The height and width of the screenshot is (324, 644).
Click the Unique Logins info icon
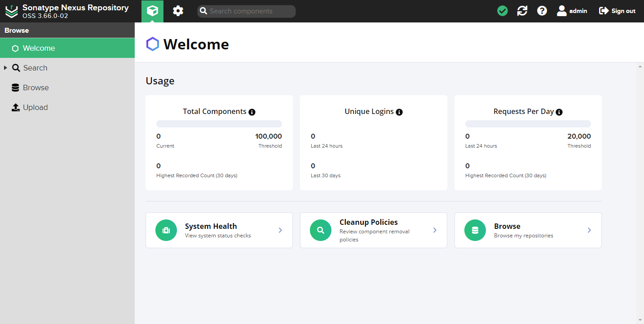point(399,112)
